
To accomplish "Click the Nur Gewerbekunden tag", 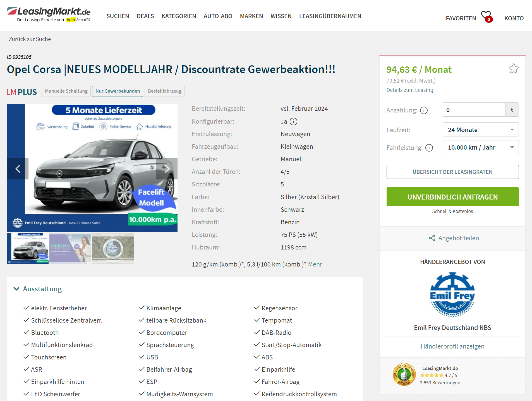I will 118,91.
